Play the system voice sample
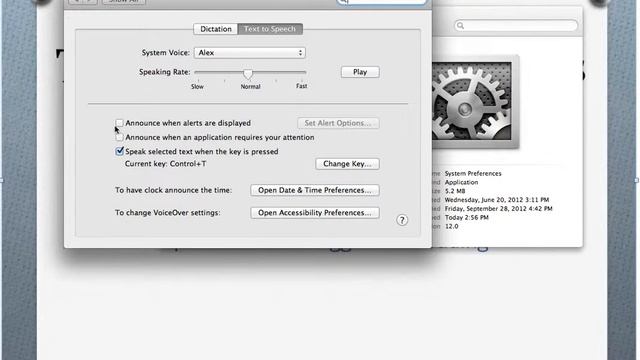Viewport: 640px width, 360px height. coord(360,72)
